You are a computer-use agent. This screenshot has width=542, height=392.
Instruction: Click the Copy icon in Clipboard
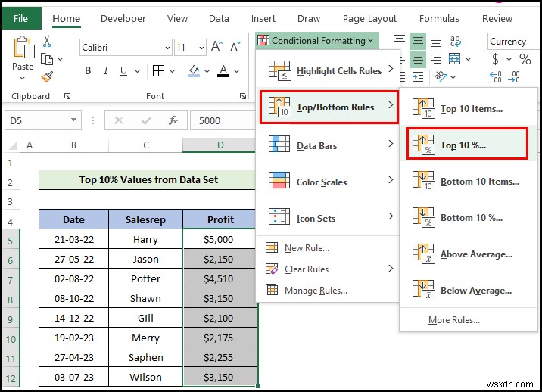pos(47,59)
